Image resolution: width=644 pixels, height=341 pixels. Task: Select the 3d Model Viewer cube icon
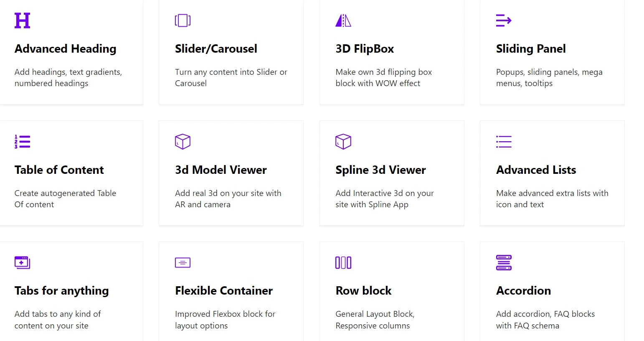pyautogui.click(x=183, y=142)
